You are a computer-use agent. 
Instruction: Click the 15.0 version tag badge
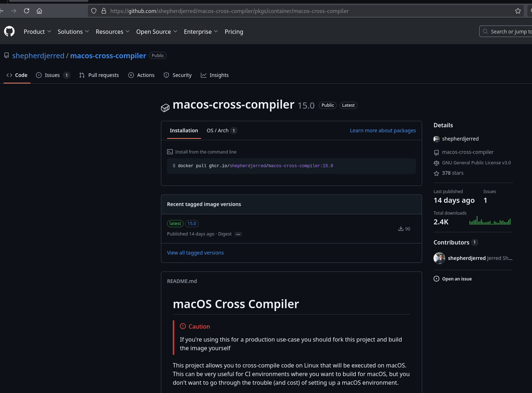tap(192, 224)
